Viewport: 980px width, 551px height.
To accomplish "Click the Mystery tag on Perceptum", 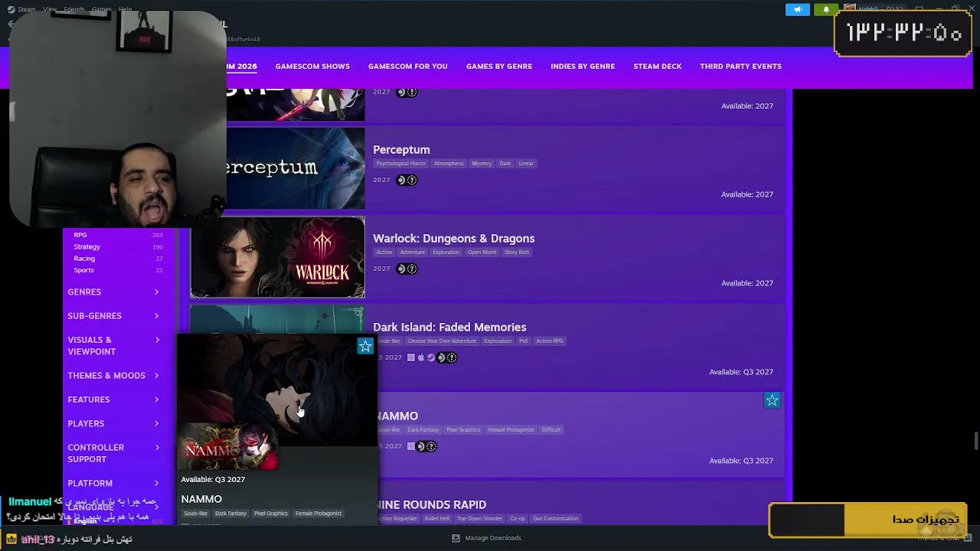I will tap(482, 164).
